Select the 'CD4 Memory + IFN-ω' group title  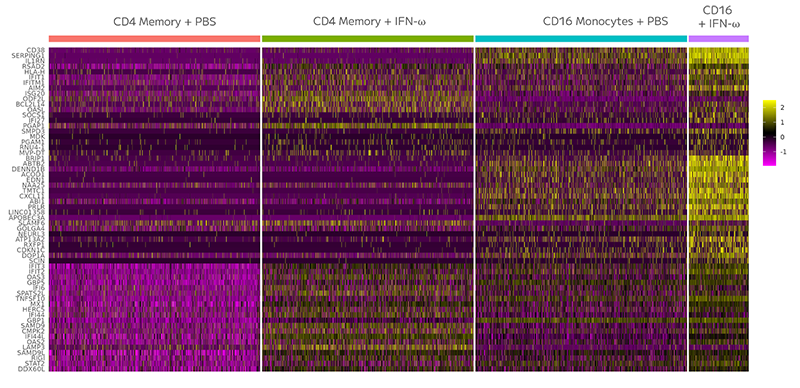[x=369, y=22]
